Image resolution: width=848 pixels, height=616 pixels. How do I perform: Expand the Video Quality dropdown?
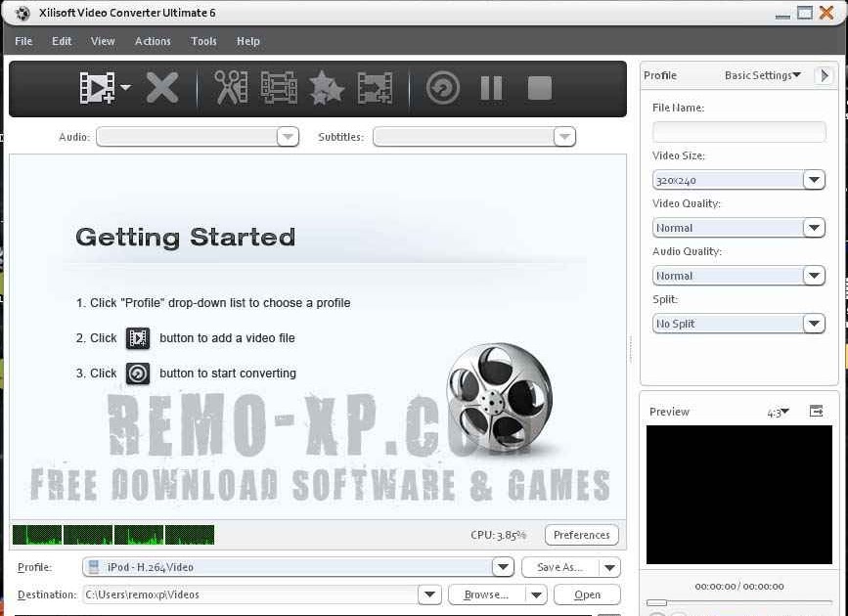[x=814, y=228]
